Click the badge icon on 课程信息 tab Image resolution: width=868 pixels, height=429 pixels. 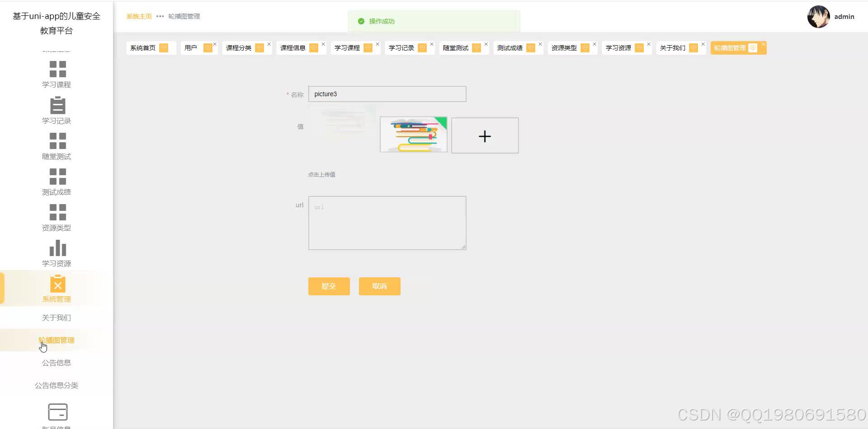(314, 48)
